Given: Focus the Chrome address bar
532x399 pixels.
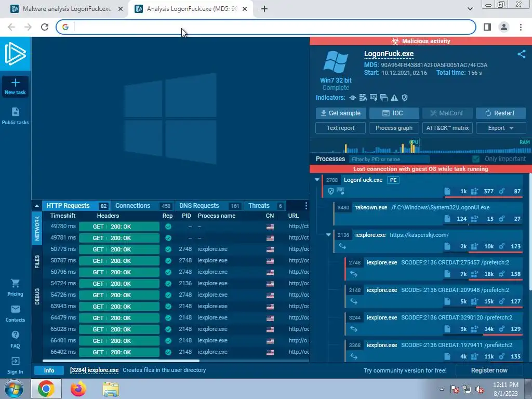Looking at the screenshot, I should coord(265,27).
